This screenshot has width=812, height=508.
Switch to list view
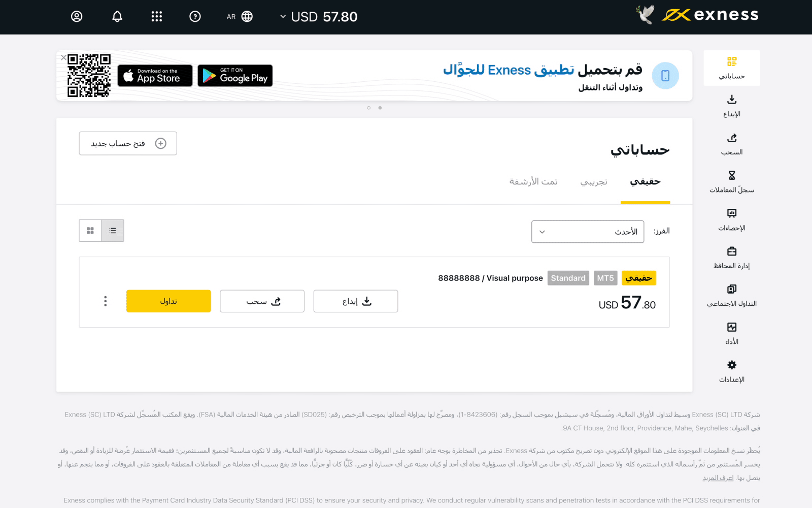(113, 231)
